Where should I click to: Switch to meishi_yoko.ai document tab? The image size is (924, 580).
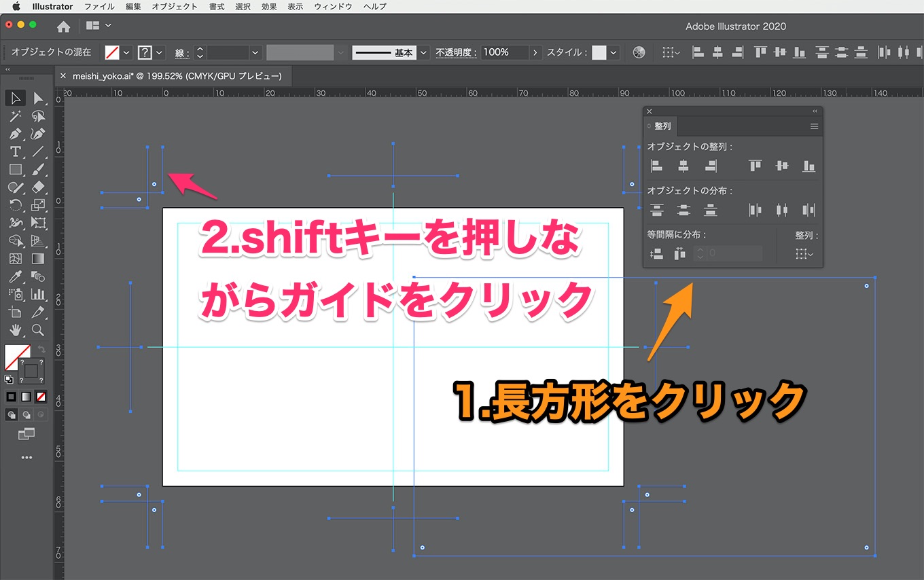pos(177,76)
